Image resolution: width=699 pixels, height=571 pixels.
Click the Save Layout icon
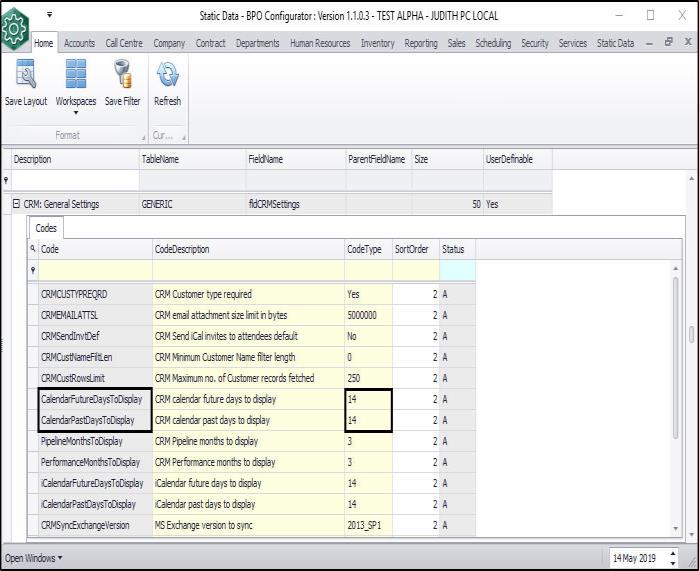[25, 74]
